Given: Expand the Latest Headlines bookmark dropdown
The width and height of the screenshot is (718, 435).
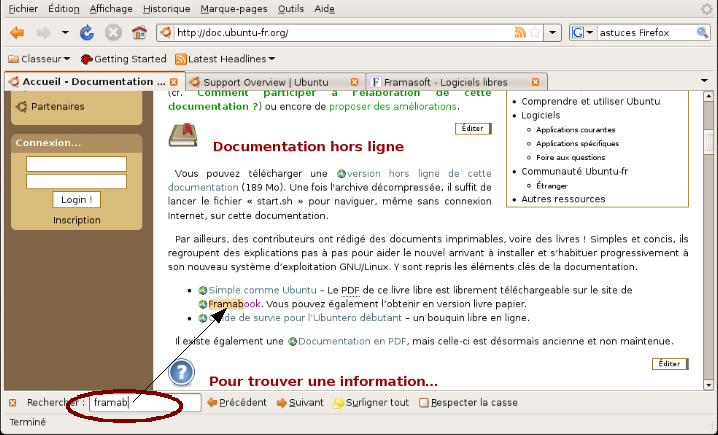Looking at the screenshot, I should pos(272,59).
